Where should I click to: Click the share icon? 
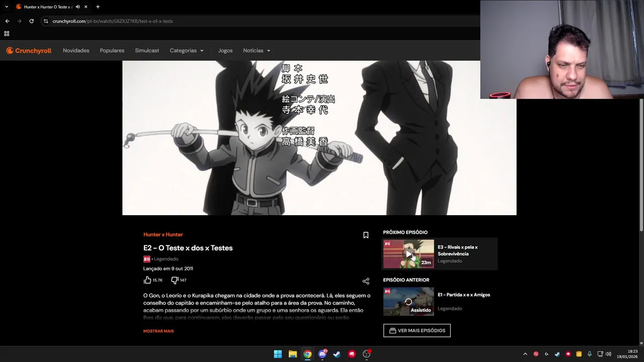pyautogui.click(x=366, y=281)
